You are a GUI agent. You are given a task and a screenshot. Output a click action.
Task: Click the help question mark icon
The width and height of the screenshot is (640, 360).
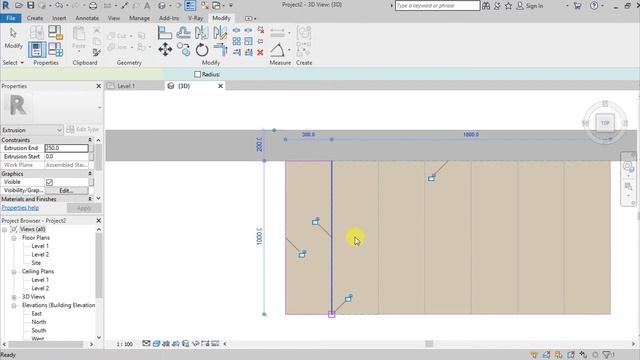[x=594, y=6]
